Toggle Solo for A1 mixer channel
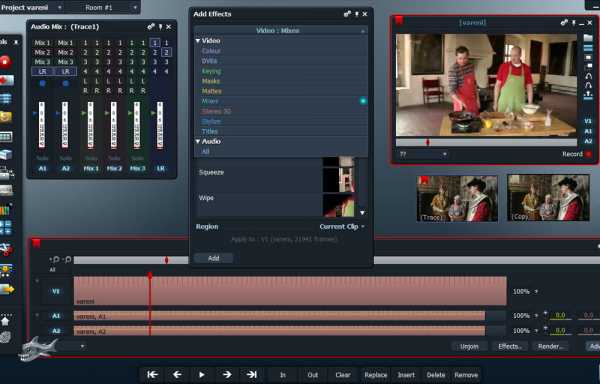The width and height of the screenshot is (600, 384). point(42,158)
